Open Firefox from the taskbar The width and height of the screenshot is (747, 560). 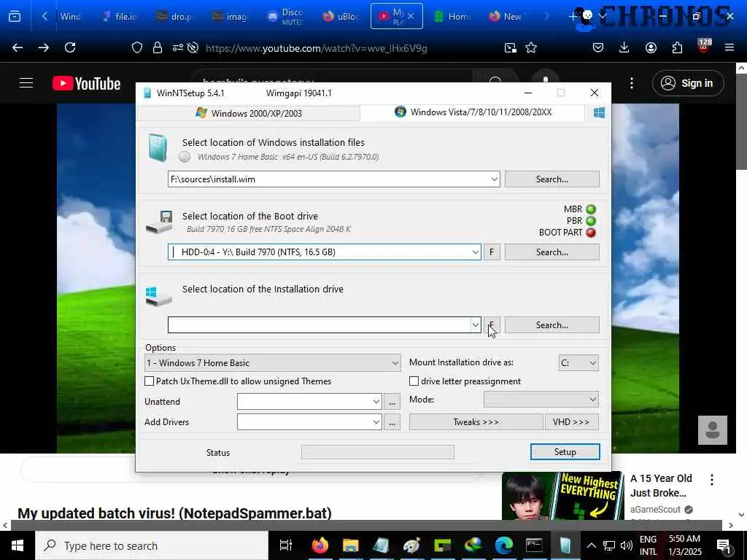click(320, 545)
